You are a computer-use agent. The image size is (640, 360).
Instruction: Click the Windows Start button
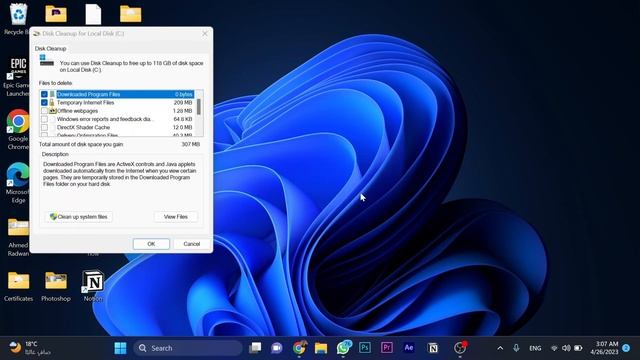pos(120,348)
